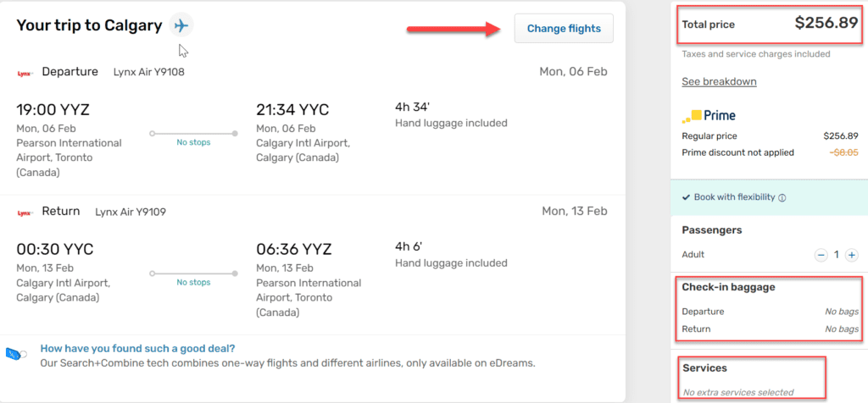Click the departure No stops route line
868x403 pixels.
tap(194, 133)
